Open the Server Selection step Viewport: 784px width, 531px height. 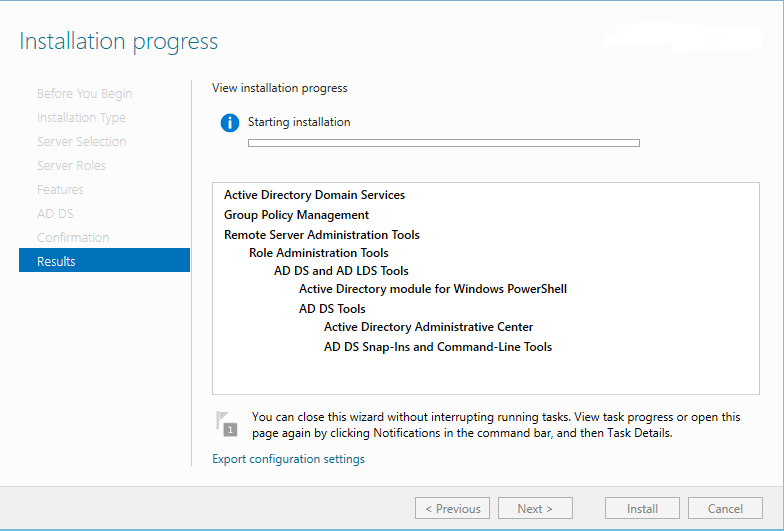click(81, 141)
